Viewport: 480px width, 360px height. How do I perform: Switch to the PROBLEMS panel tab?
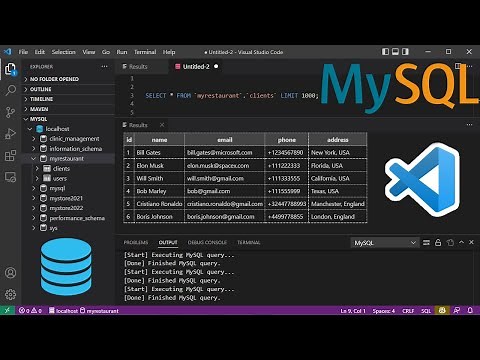coord(136,242)
